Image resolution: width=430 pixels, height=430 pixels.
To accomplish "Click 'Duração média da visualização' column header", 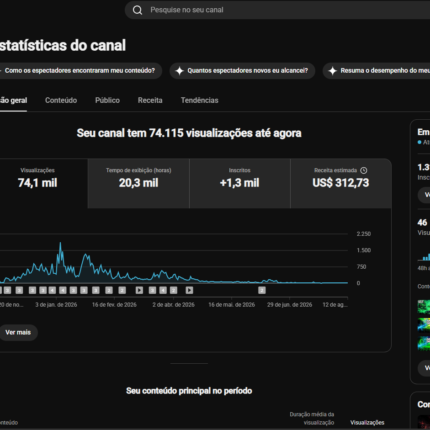I will (x=312, y=418).
